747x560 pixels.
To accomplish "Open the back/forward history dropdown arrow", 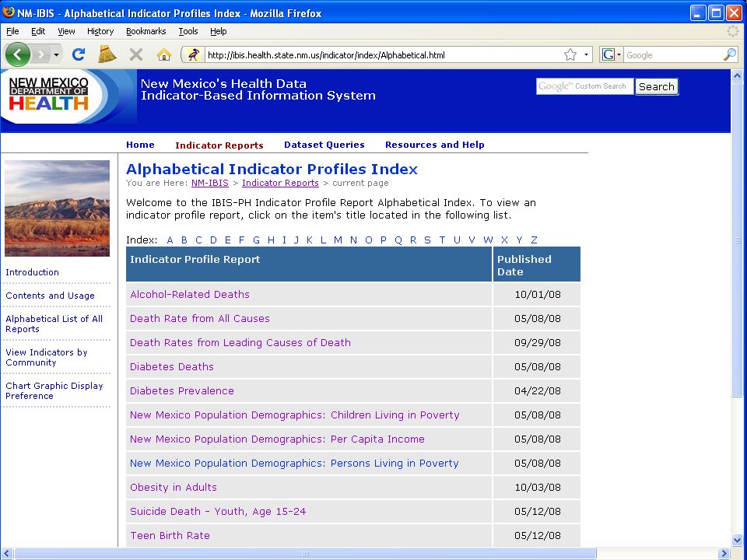I will [56, 55].
